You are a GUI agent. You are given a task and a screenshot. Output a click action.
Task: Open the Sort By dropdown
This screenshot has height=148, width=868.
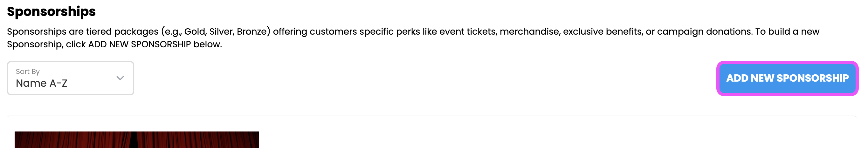point(70,78)
